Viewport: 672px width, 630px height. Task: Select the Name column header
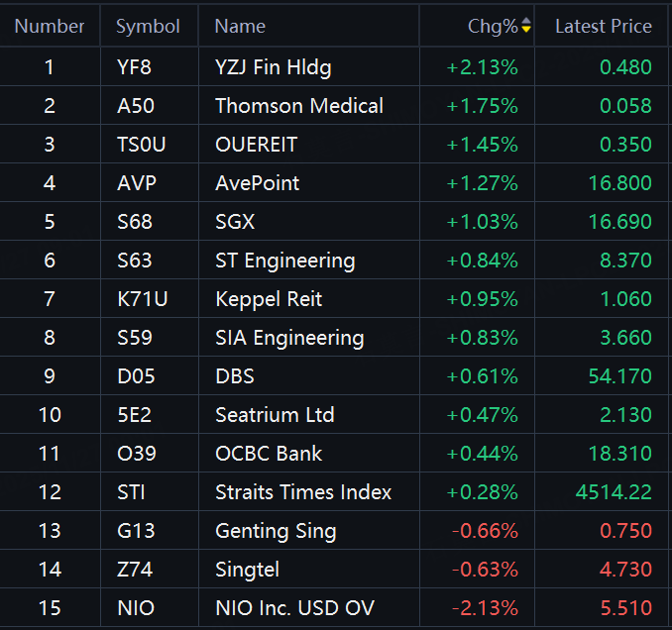point(240,27)
